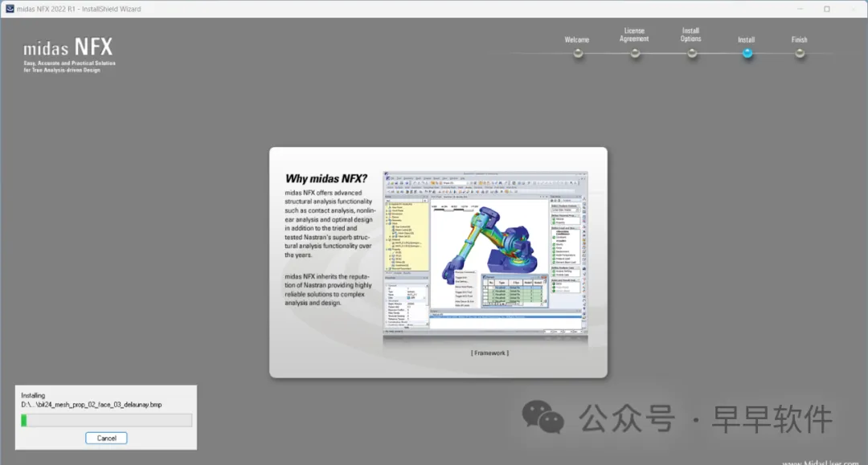Screen dimensions: 868x465
Task: Click the Framework screenshot thumbnail
Action: tap(485, 253)
